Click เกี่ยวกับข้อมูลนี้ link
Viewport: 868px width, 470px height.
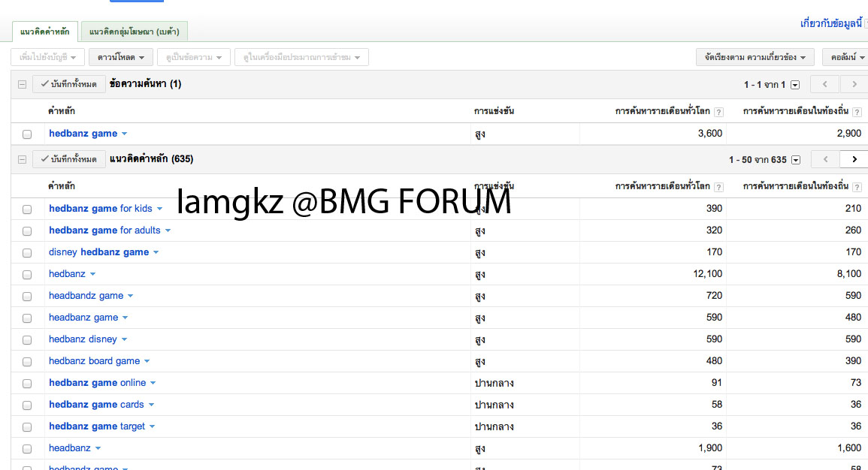pos(831,23)
